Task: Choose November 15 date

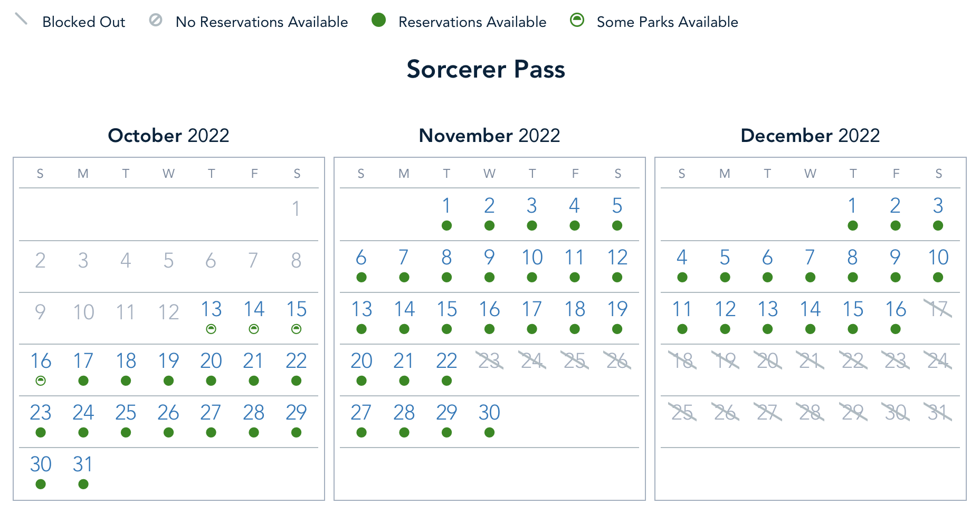Action: 446,309
